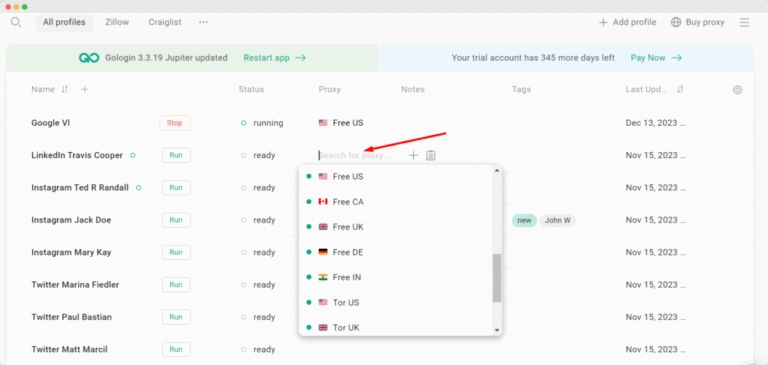Screen dimensions: 768x365
Task: Open the search magnifier icon
Action: (x=16, y=23)
